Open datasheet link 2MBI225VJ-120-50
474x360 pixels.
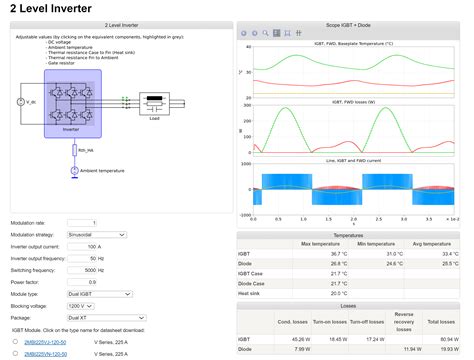click(x=45, y=342)
